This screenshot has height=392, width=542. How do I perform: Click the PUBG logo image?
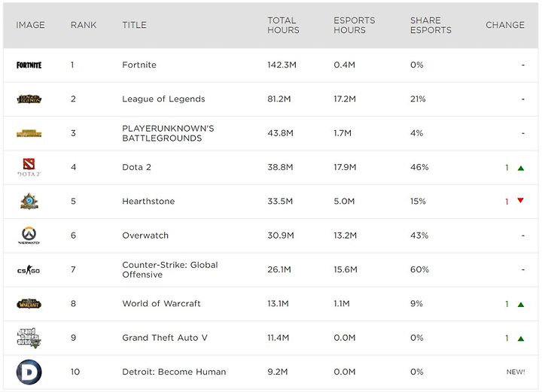tap(29, 133)
